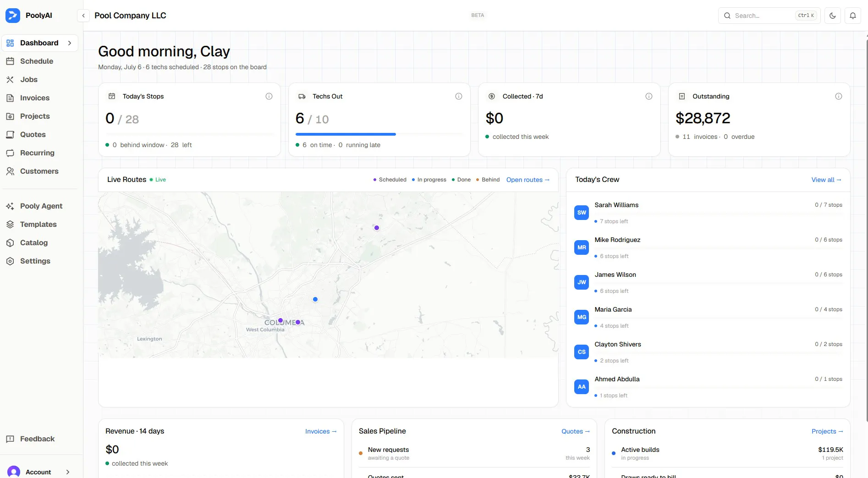868x478 pixels.
Task: Click the Account avatar icon
Action: pos(14,472)
